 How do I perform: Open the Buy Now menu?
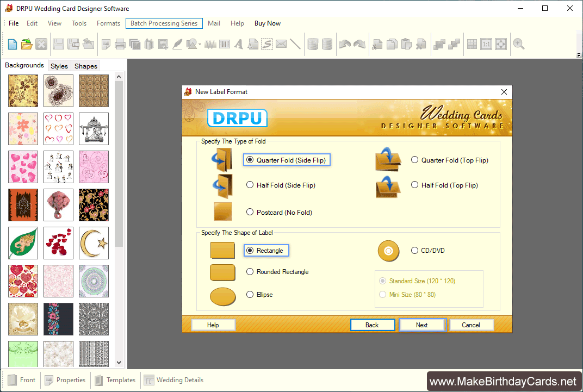(x=268, y=23)
